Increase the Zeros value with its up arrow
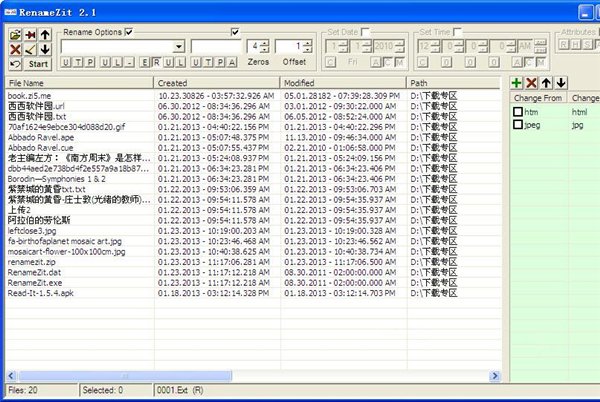 pyautogui.click(x=265, y=44)
